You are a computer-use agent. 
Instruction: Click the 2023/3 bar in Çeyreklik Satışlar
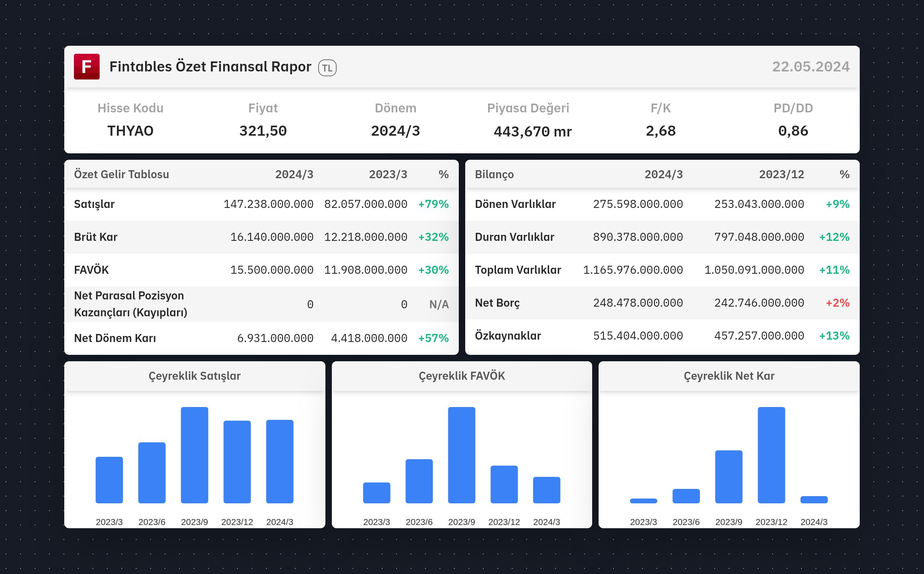pos(109,480)
